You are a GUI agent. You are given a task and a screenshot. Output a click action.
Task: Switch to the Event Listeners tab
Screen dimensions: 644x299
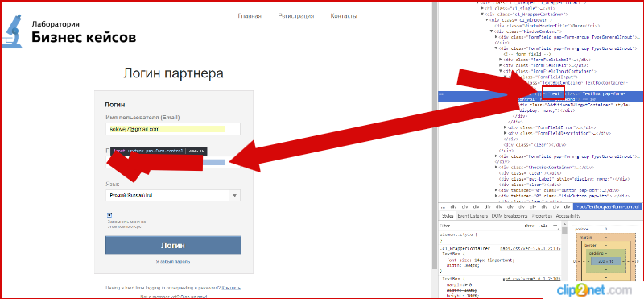point(473,216)
